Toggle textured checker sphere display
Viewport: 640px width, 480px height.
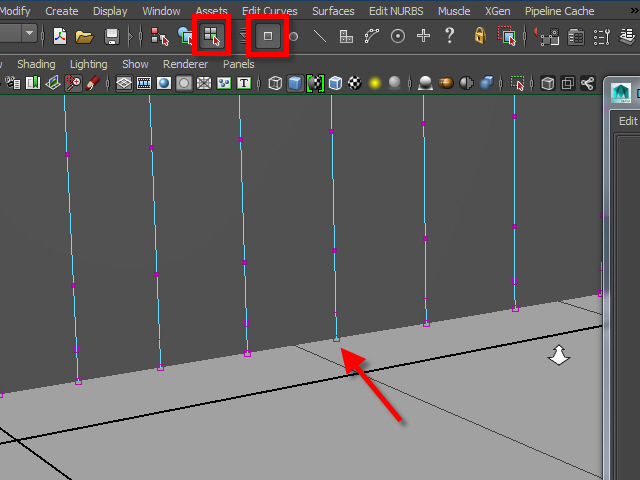[354, 84]
